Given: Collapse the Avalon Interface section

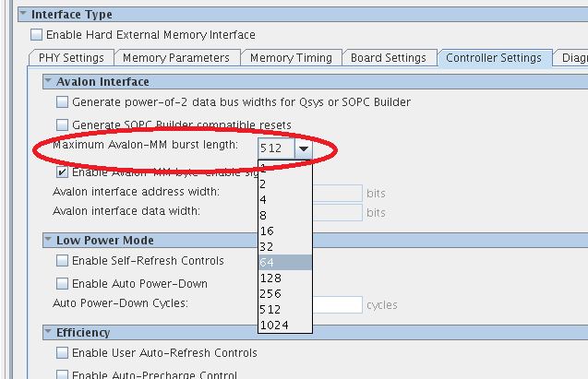Looking at the screenshot, I should (47, 82).
